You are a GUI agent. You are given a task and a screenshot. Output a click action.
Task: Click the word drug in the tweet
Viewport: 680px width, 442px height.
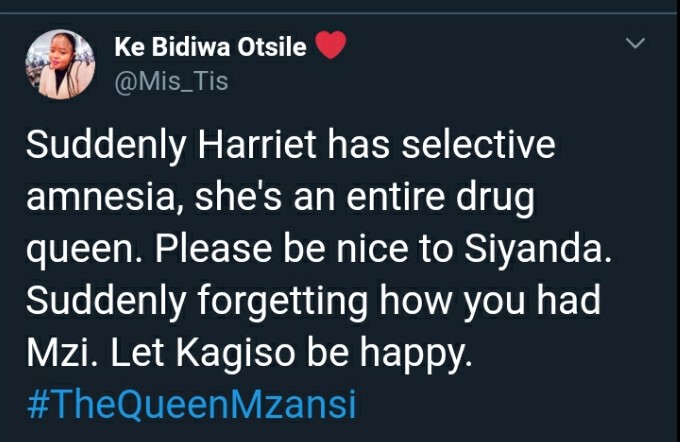tap(495, 200)
